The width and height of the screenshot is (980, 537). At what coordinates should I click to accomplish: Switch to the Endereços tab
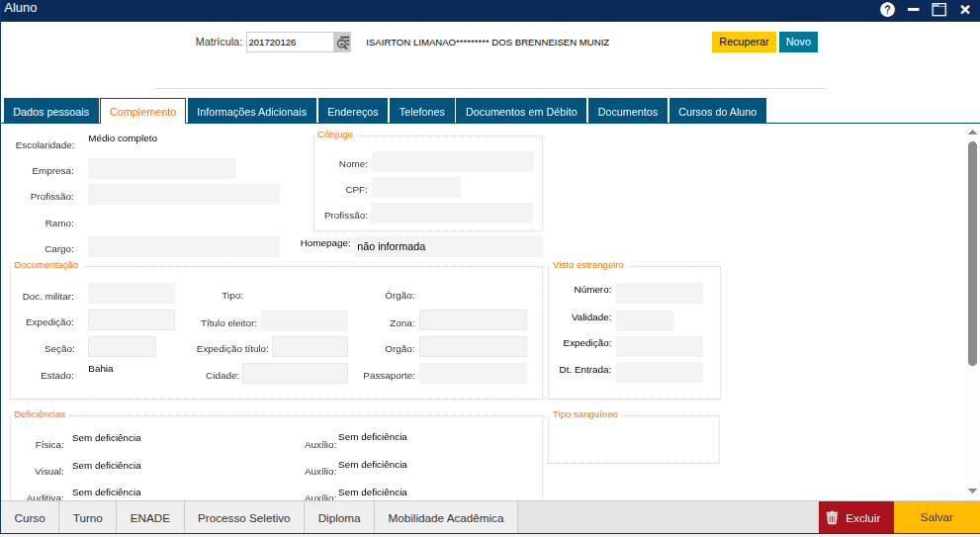coord(352,112)
